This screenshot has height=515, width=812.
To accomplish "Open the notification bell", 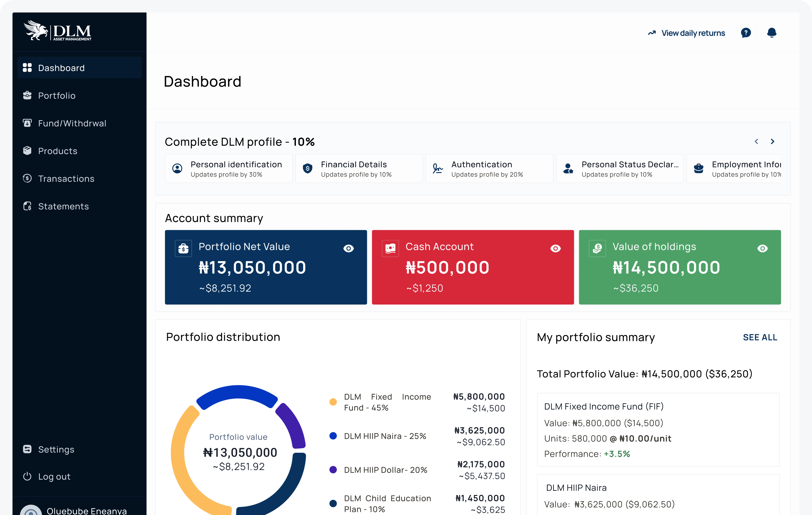I will [x=772, y=33].
